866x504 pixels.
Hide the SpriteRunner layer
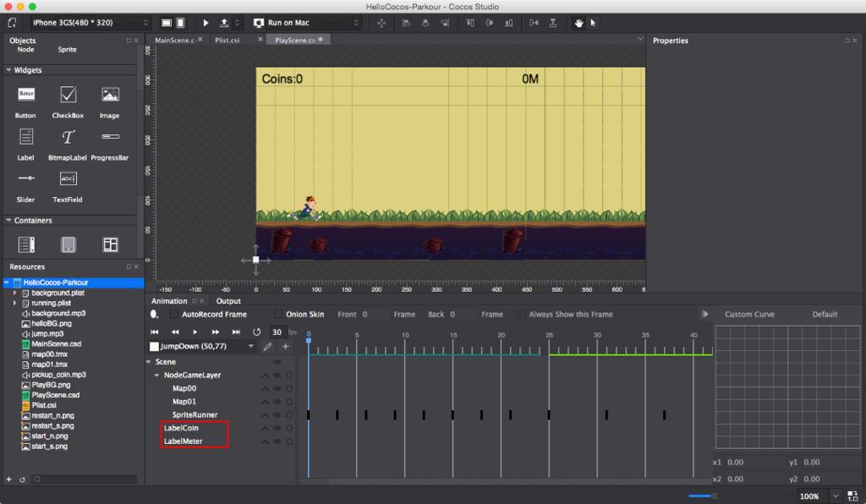coord(277,415)
